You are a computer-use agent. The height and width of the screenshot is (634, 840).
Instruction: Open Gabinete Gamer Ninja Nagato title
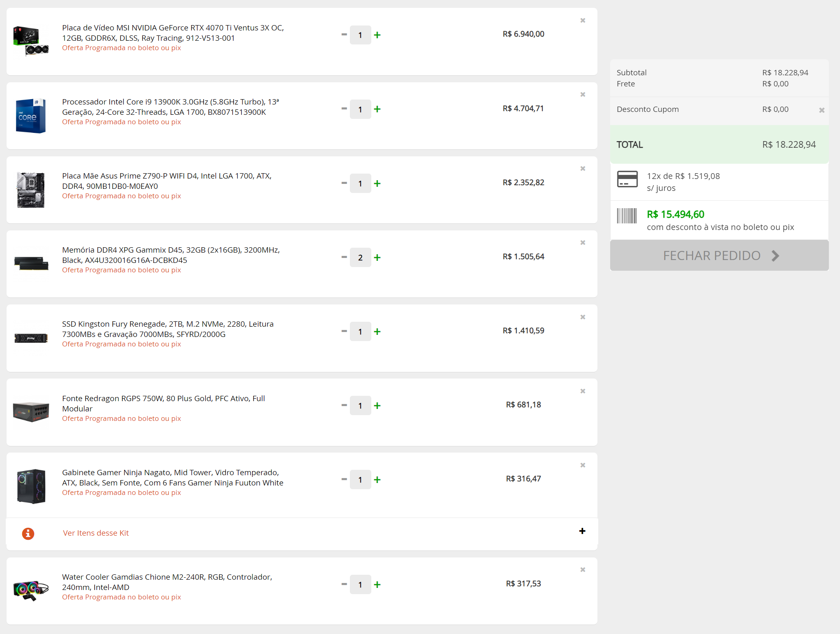point(173,478)
